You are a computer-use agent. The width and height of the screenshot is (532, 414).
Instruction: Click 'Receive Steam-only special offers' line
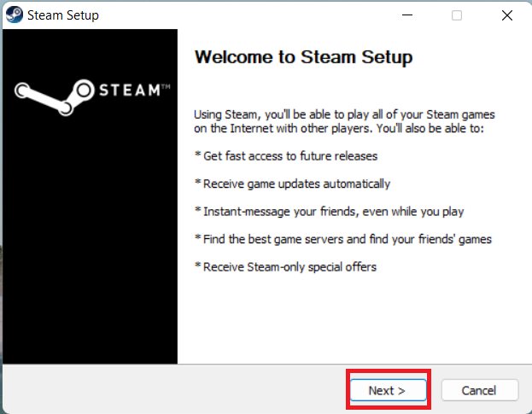(x=285, y=267)
